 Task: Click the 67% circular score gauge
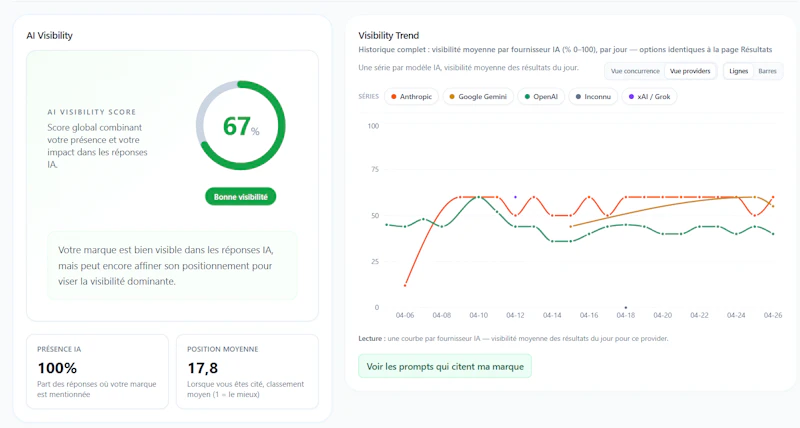point(241,125)
